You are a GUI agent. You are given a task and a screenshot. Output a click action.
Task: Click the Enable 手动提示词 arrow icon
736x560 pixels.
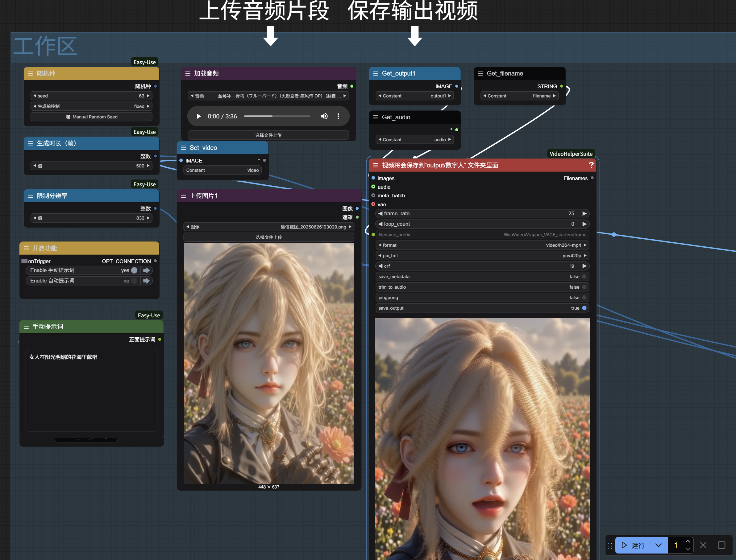coord(146,270)
